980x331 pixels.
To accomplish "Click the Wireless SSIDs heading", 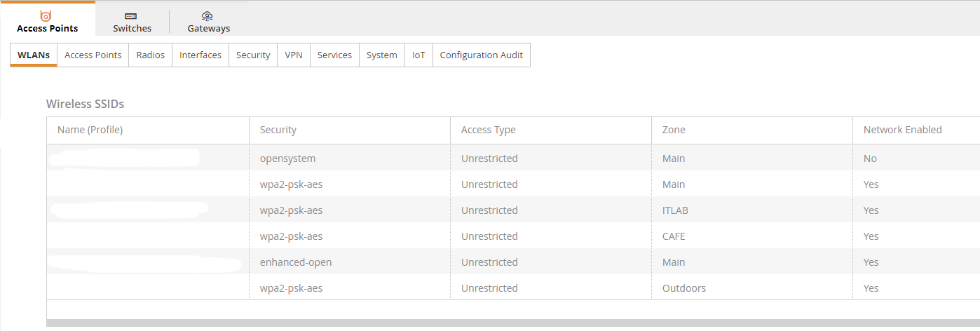I will (x=85, y=104).
